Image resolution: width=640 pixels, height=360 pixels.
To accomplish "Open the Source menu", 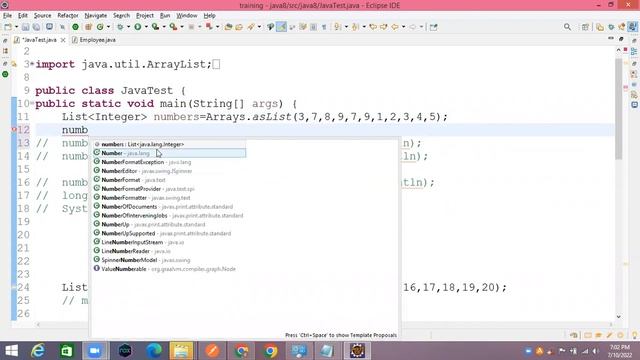I will point(42,16).
